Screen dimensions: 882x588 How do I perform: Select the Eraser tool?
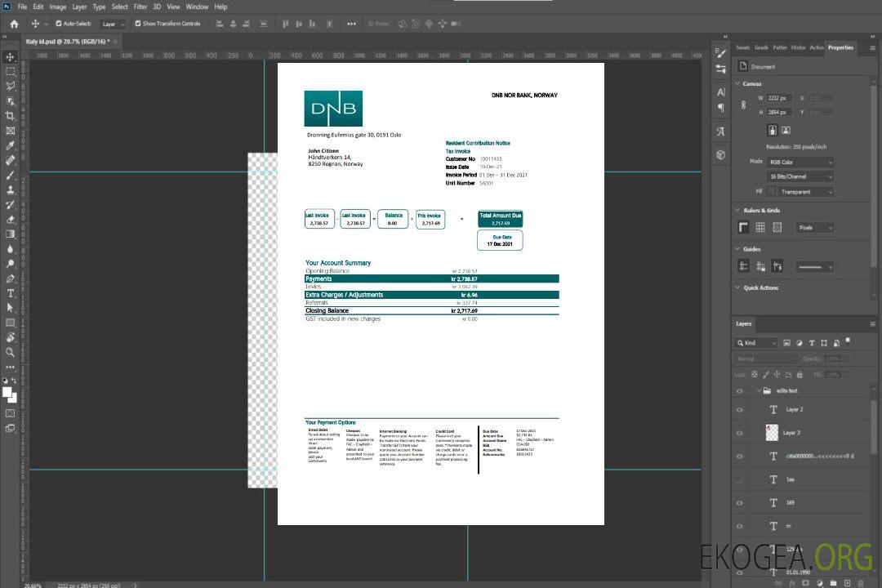[x=10, y=220]
